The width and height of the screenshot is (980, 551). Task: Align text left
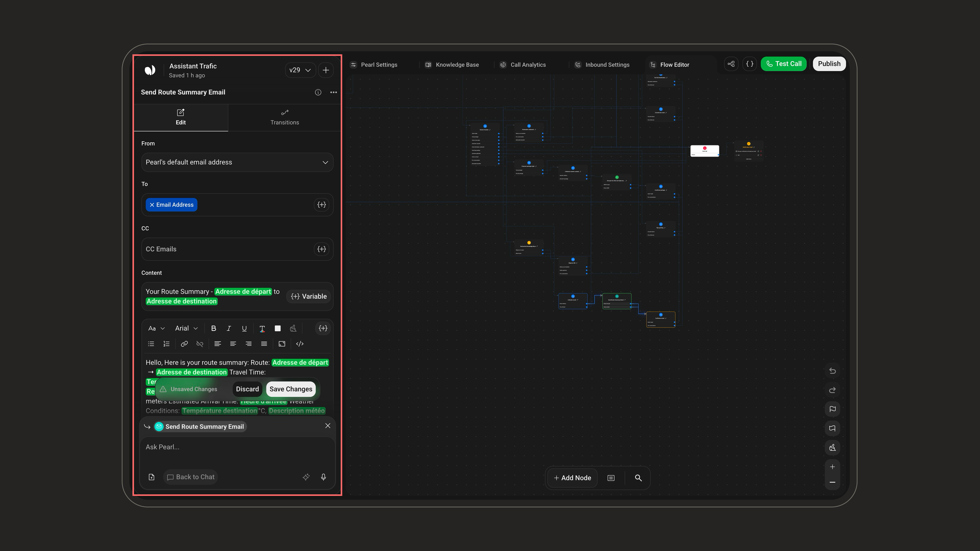218,344
